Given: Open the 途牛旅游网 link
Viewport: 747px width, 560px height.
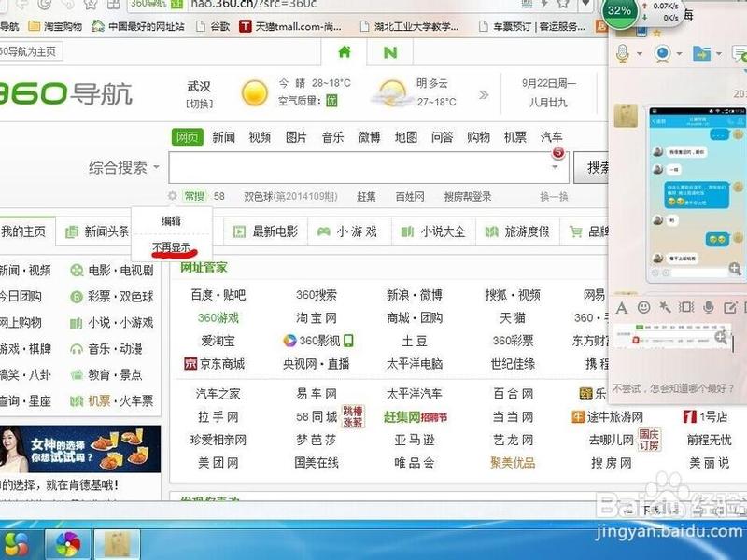Looking at the screenshot, I should [614, 417].
